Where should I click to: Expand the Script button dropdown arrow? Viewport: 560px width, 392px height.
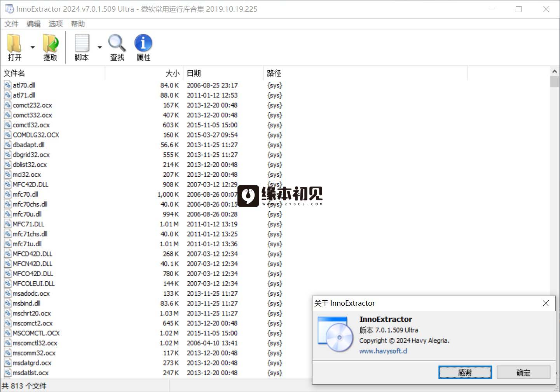click(x=99, y=47)
